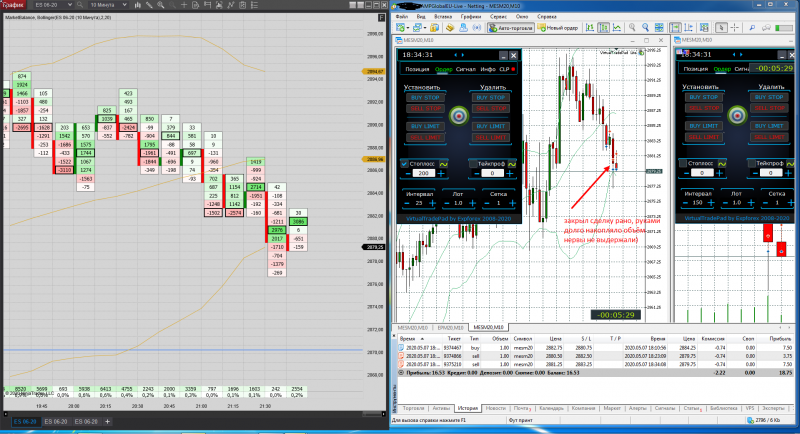
Task: Switch to Торговля tab in toolbox
Action: (413, 409)
